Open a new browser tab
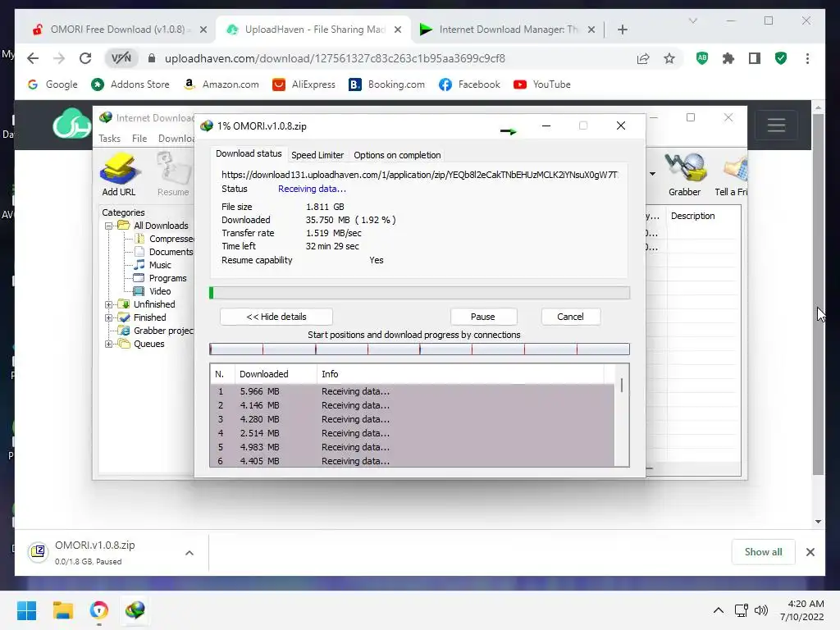This screenshot has width=840, height=630. click(x=622, y=30)
